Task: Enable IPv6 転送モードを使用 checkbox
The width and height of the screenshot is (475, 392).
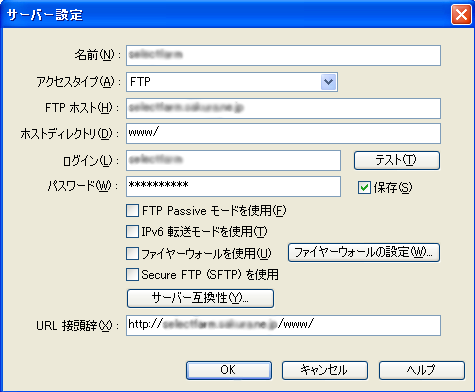Action: (132, 231)
